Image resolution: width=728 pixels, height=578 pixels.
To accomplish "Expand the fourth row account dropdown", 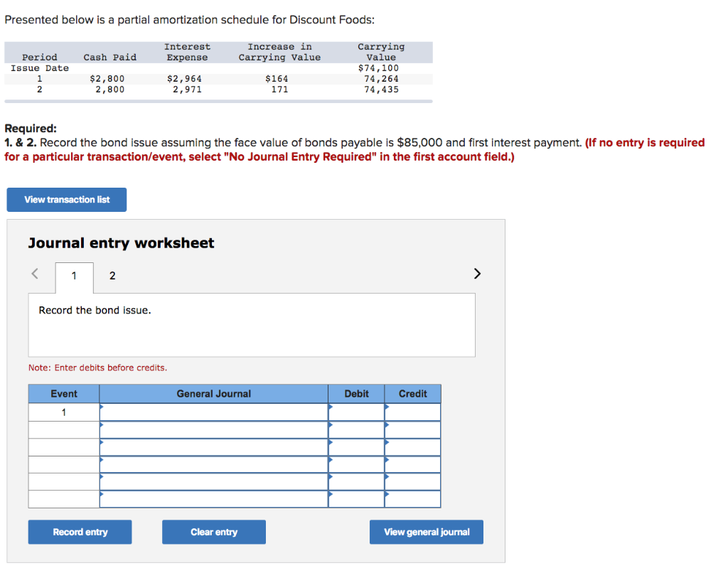I will (213, 464).
